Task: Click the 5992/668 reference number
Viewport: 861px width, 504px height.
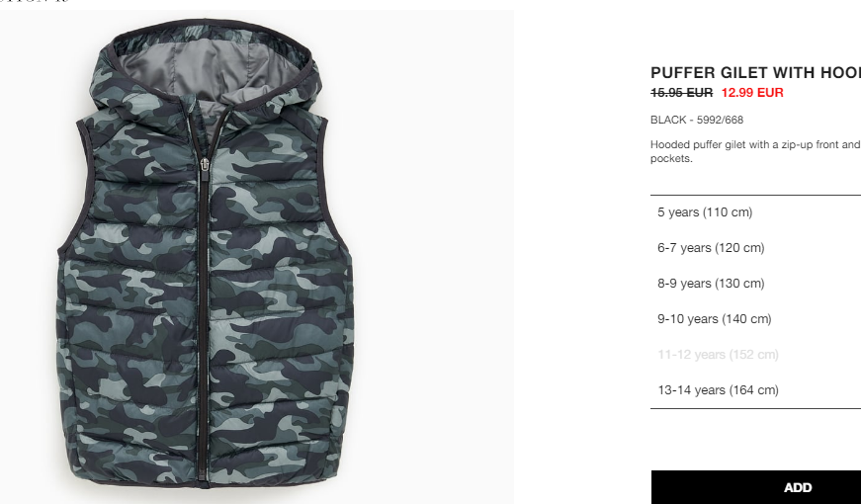Action: tap(720, 120)
